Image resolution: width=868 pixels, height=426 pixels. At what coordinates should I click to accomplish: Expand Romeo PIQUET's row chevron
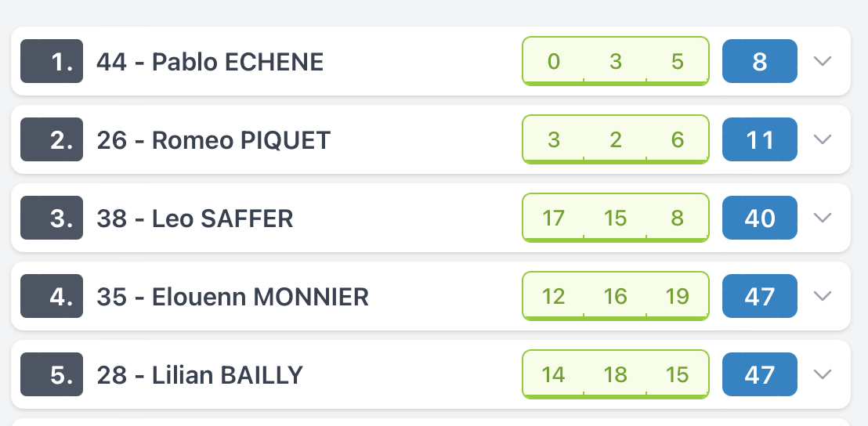click(x=823, y=139)
